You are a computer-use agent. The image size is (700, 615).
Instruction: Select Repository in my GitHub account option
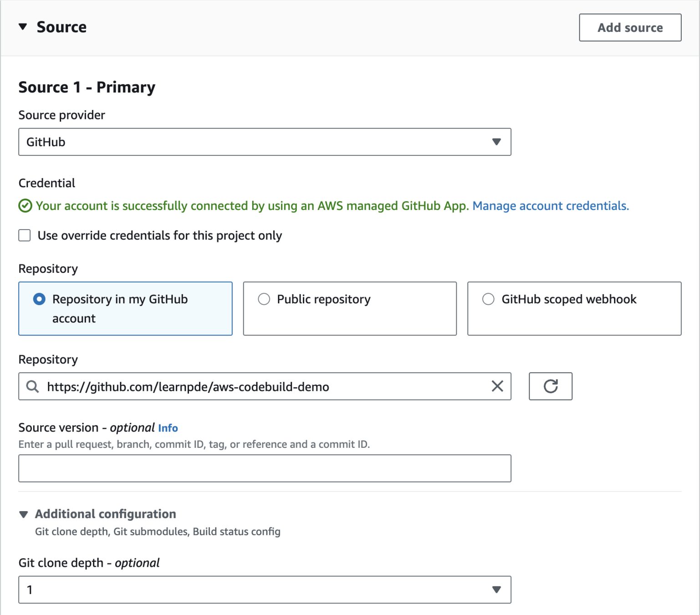click(40, 299)
